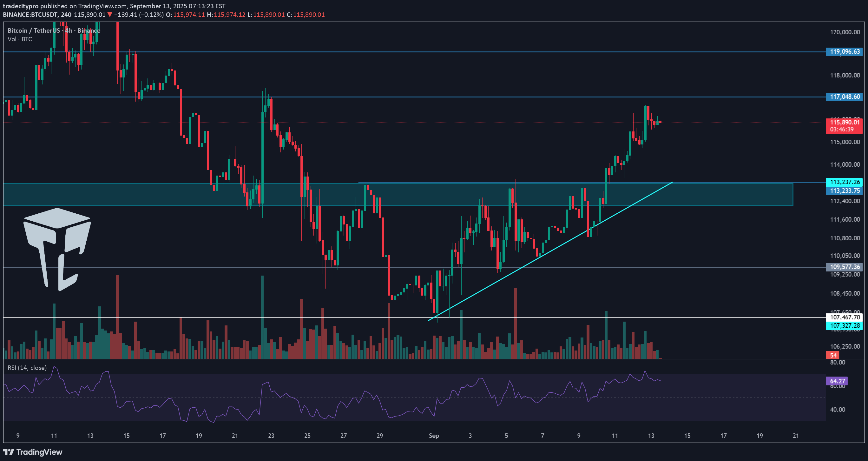Select the 'Vol · BTC' indicator label
Image resolution: width=868 pixels, height=461 pixels.
pos(20,39)
